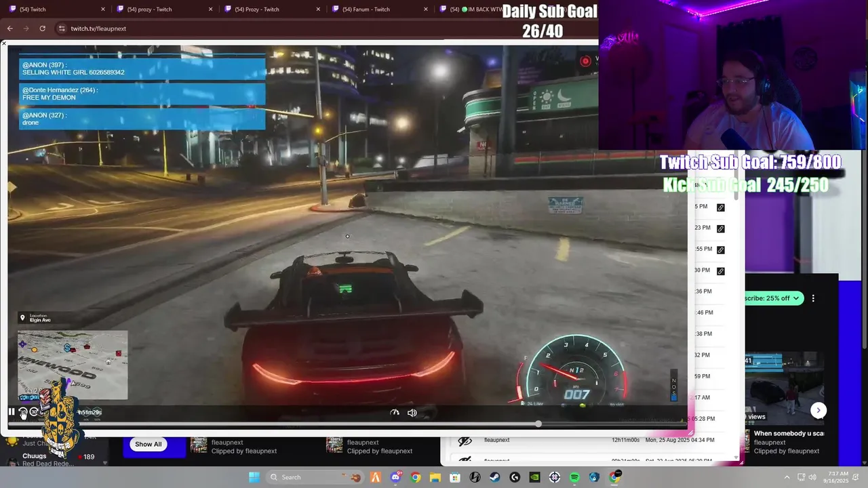Open the "When somebody u sca" clip thumbnail
The height and width of the screenshot is (488, 868).
785,388
